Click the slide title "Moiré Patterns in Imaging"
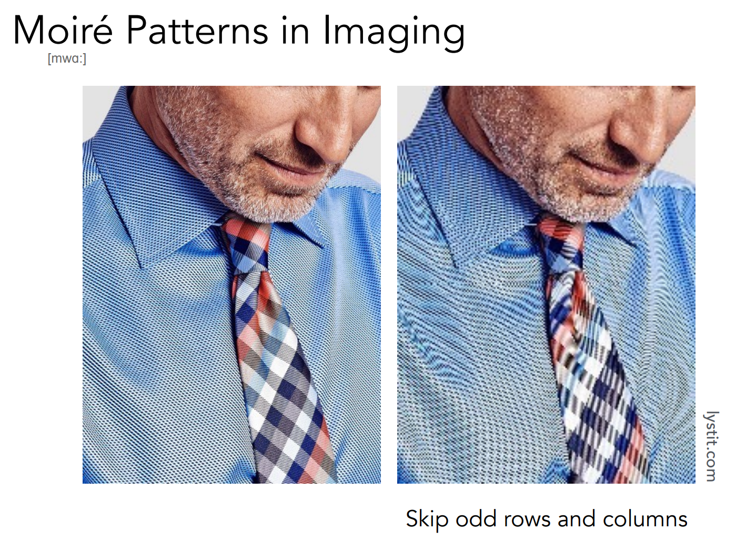The width and height of the screenshot is (756, 550). (x=239, y=32)
